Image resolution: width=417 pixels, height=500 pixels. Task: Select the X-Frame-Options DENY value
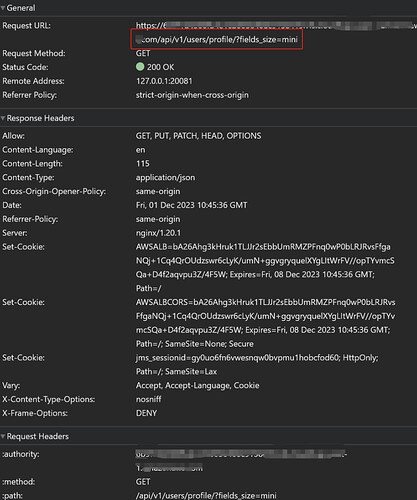146,413
